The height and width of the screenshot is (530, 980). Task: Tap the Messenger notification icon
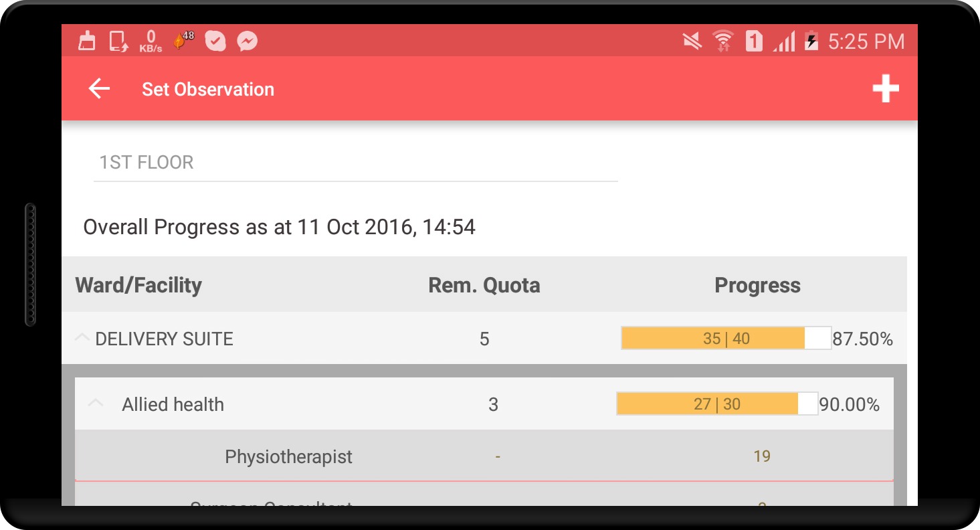pyautogui.click(x=247, y=41)
